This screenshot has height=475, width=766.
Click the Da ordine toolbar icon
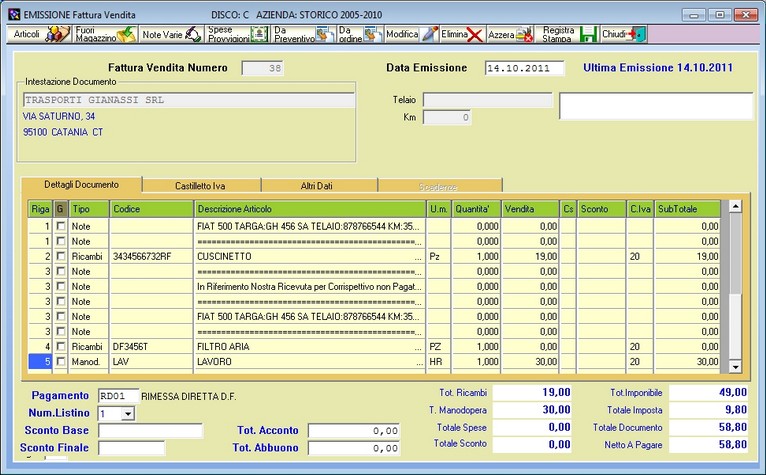coord(360,34)
